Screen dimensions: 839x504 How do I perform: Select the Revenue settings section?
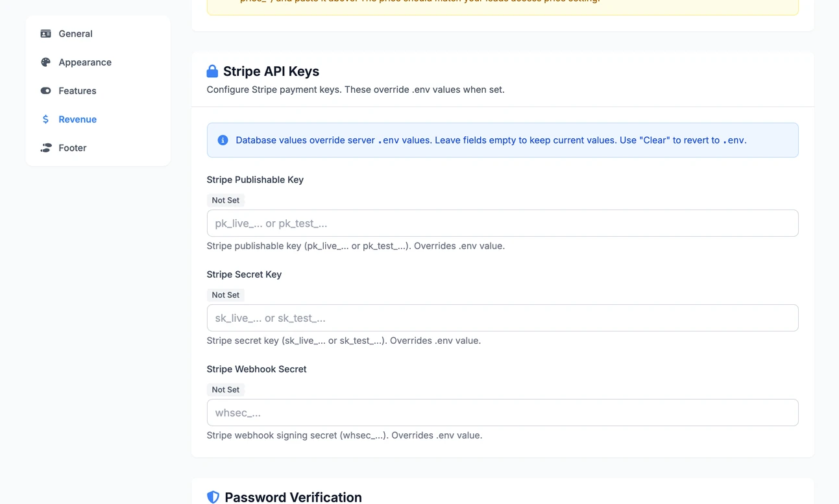click(x=98, y=119)
